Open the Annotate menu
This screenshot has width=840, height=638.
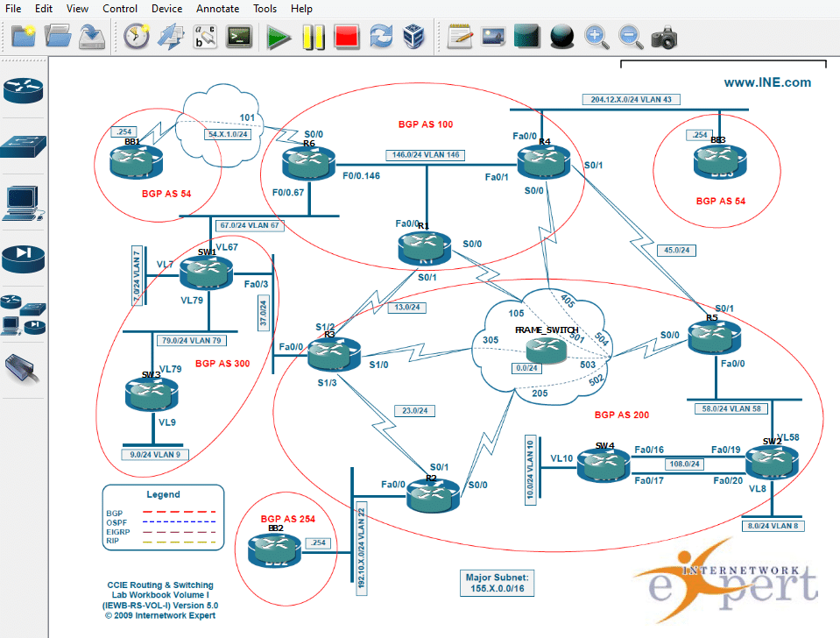[217, 9]
